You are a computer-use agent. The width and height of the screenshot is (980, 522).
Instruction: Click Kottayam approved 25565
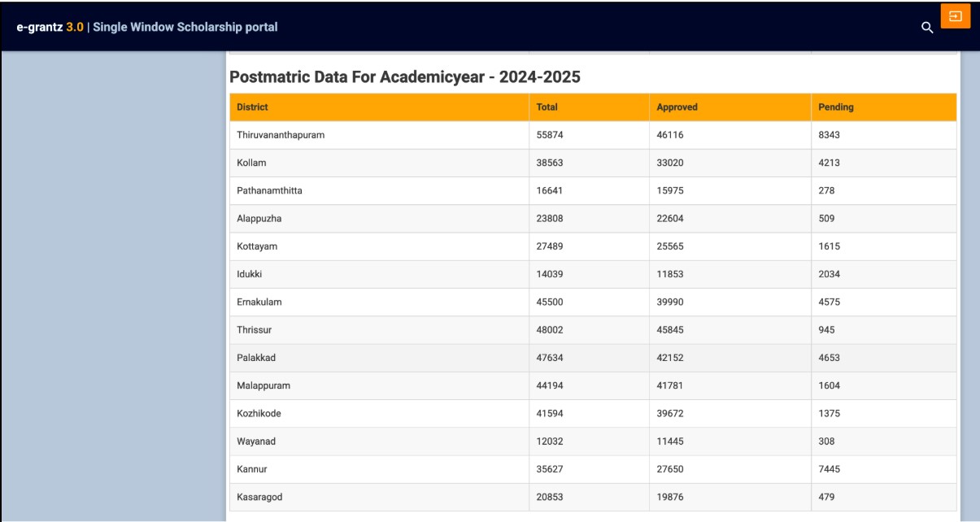click(670, 246)
